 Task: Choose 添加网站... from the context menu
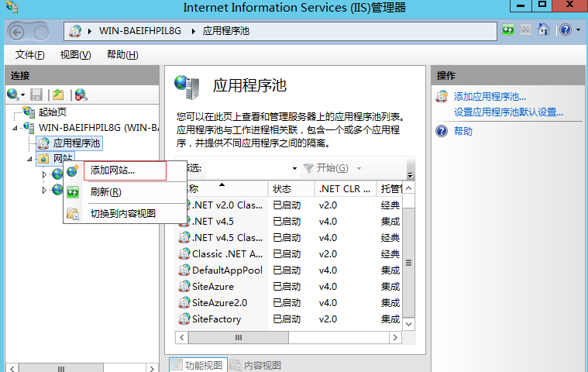click(x=112, y=170)
